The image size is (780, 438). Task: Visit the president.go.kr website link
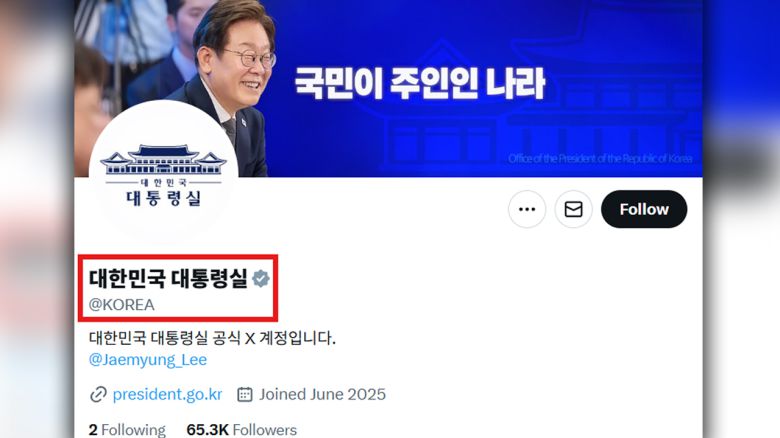[167, 394]
